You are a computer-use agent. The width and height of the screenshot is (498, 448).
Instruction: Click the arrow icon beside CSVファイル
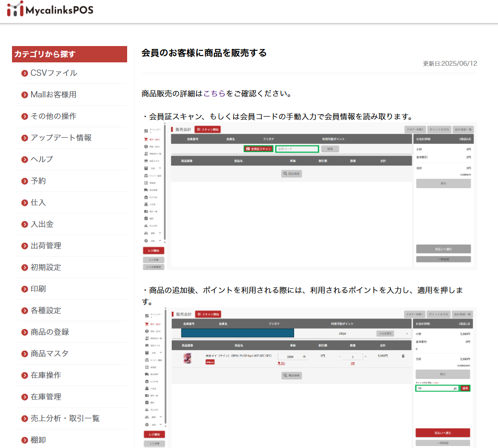pos(25,73)
